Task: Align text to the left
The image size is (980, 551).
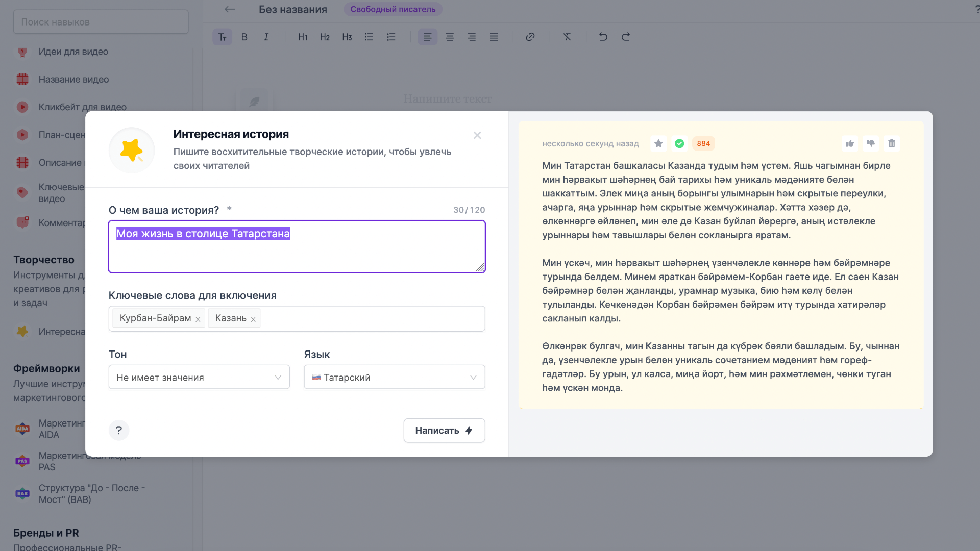Action: tap(428, 37)
